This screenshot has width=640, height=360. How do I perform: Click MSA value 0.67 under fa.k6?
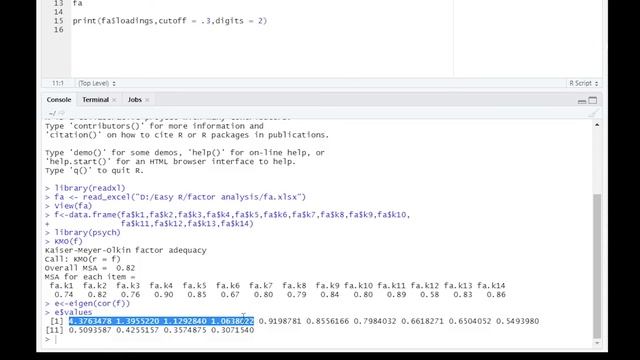[x=230, y=295]
